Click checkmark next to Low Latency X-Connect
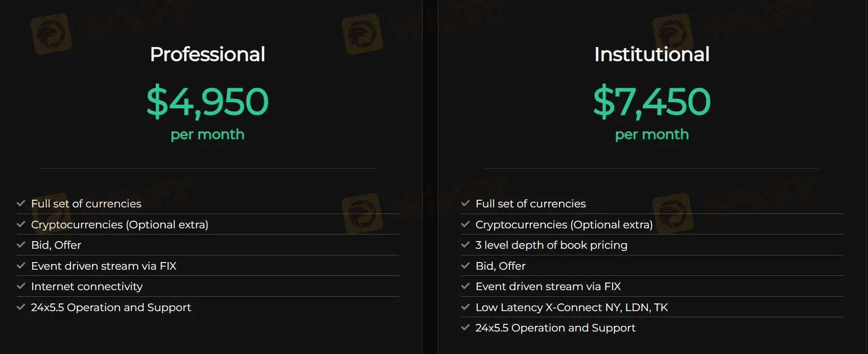This screenshot has height=354, width=868. coord(465,307)
